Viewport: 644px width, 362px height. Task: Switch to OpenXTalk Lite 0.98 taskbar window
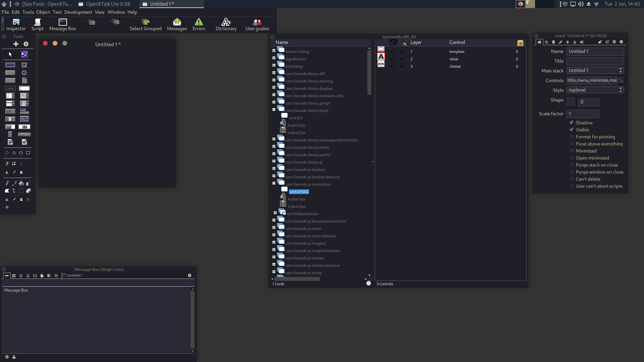click(105, 4)
